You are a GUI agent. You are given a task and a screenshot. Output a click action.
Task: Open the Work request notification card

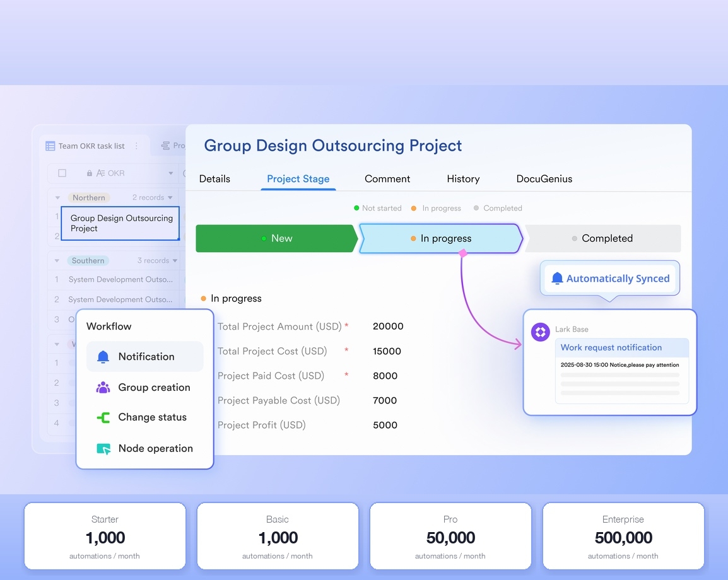[x=621, y=371]
